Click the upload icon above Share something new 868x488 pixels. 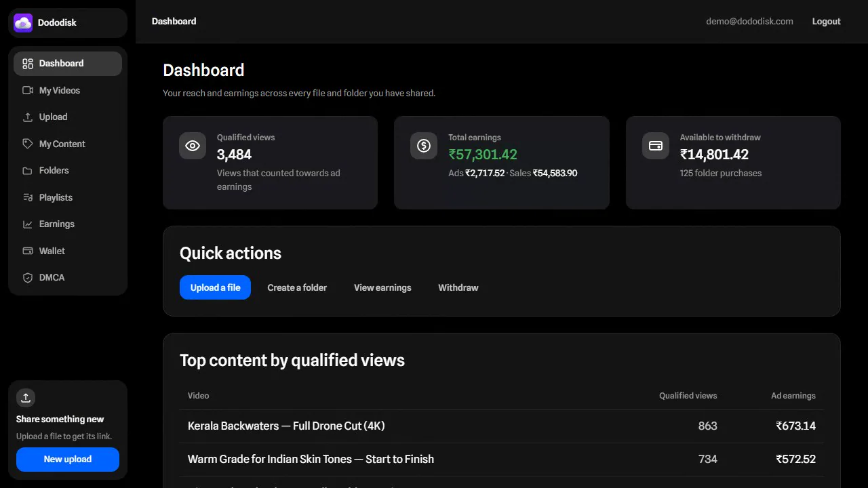(26, 398)
